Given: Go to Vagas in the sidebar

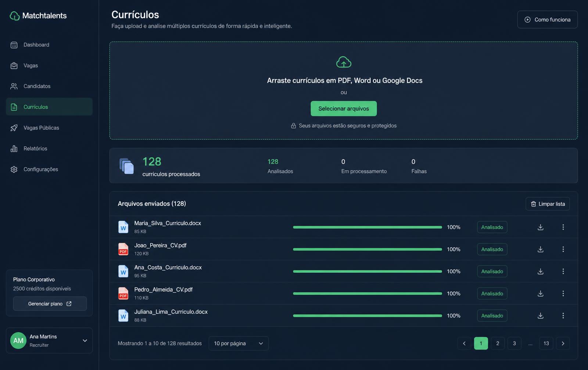Looking at the screenshot, I should click(49, 66).
